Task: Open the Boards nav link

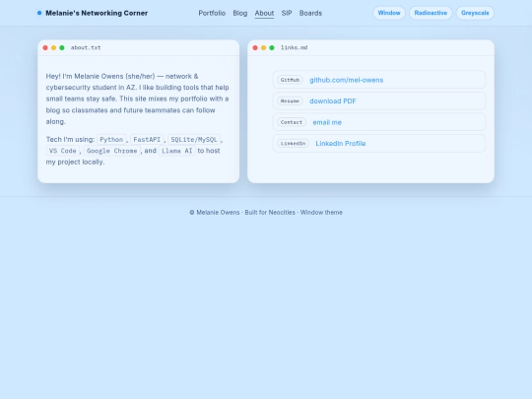Action: click(310, 13)
